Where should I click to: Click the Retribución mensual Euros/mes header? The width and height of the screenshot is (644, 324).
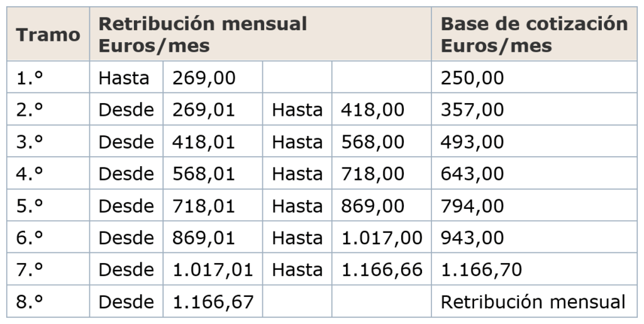pyautogui.click(x=203, y=35)
